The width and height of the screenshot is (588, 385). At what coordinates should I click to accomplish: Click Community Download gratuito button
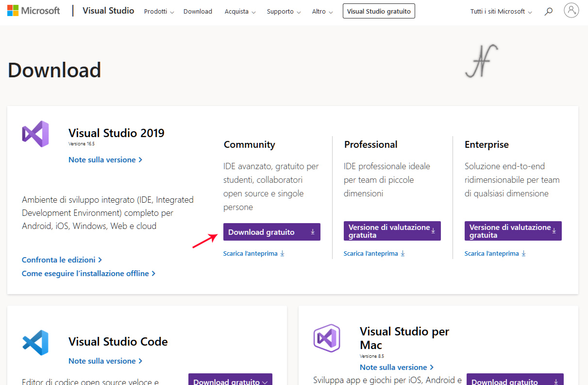pyautogui.click(x=272, y=232)
